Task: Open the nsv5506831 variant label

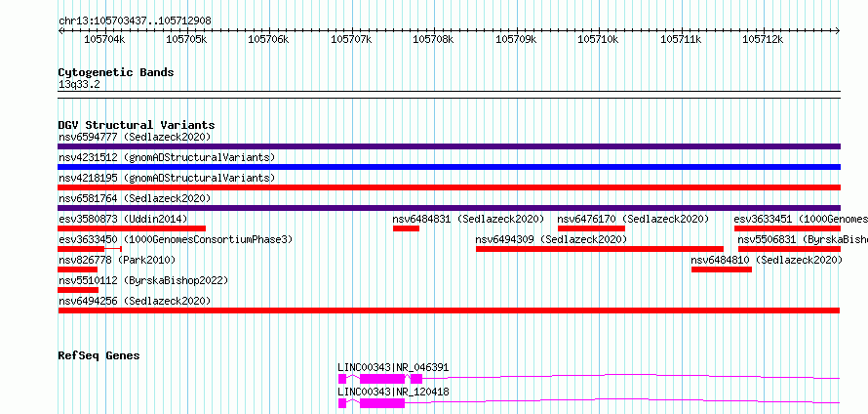Action: pos(803,239)
